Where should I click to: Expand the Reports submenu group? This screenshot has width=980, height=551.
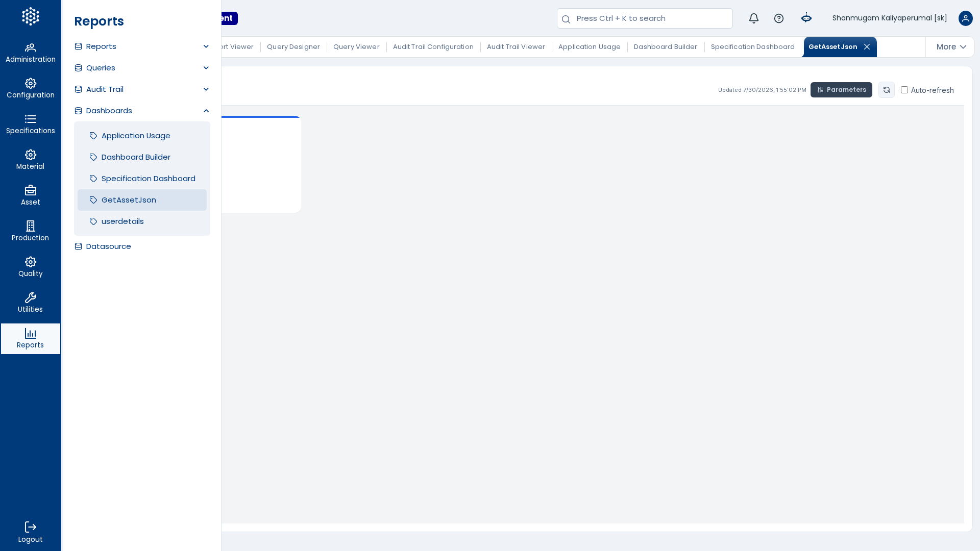142,46
